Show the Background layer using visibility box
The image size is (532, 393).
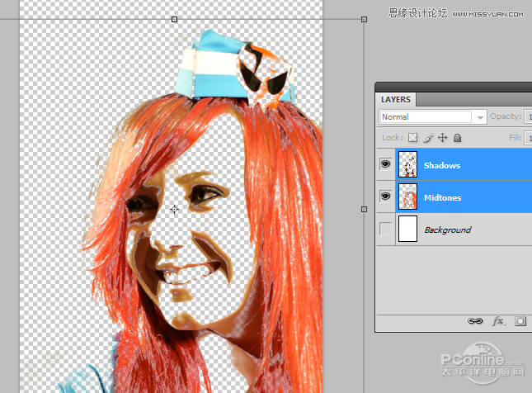[x=385, y=229]
